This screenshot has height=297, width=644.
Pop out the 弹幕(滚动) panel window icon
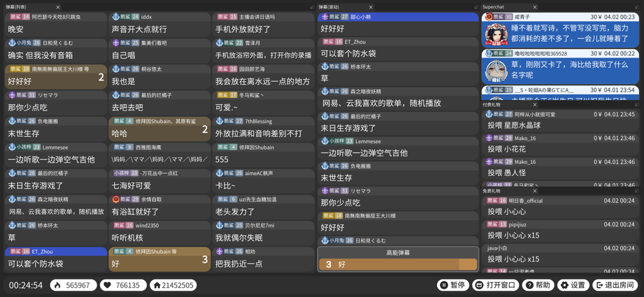477,7
